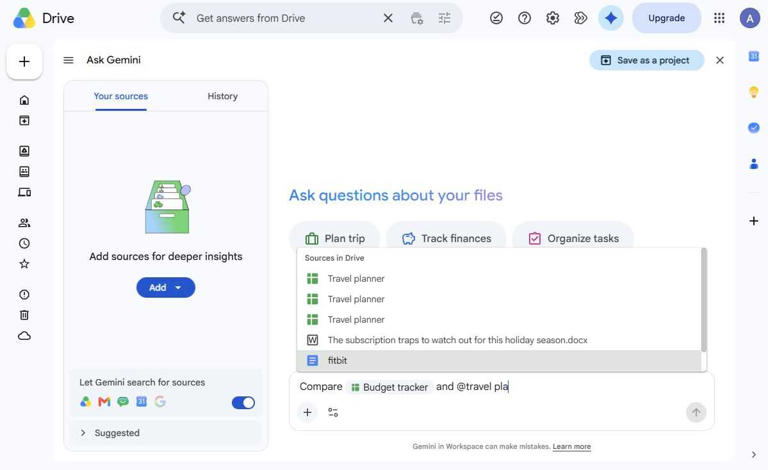Open the search within folder icon
This screenshot has width=768, height=470.
click(x=417, y=18)
